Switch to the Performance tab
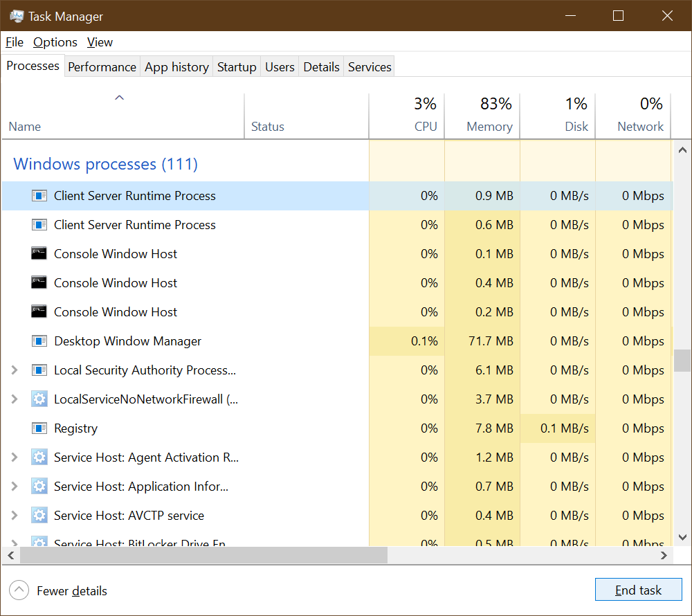The width and height of the screenshot is (692, 616). (x=102, y=67)
